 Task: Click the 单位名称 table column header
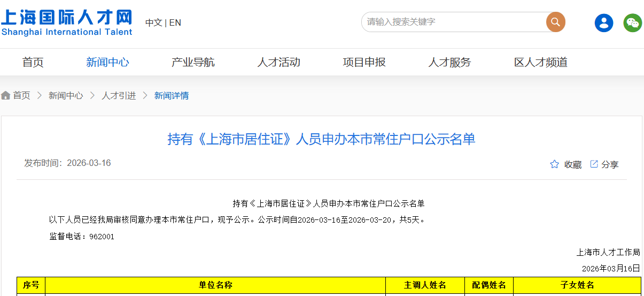coord(215,285)
